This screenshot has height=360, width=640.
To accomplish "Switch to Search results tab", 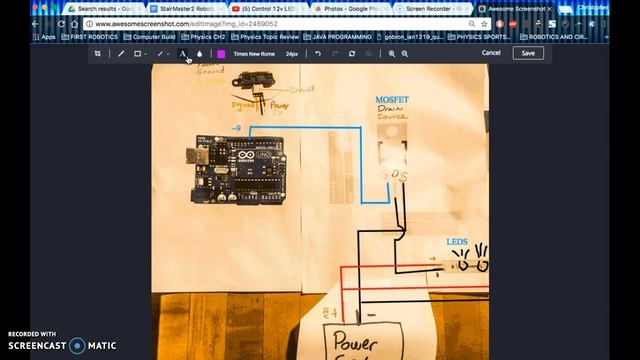I will click(104, 9).
